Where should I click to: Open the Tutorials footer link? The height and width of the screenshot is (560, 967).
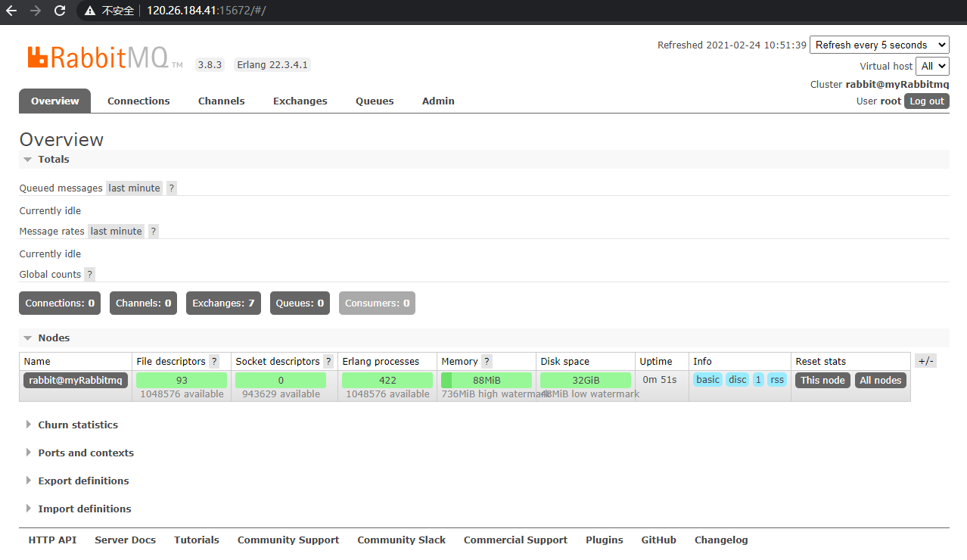pyautogui.click(x=197, y=540)
